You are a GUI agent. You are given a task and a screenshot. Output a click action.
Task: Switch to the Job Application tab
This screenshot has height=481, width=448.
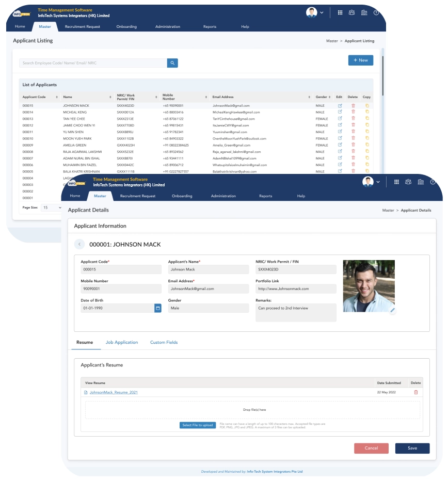(122, 342)
